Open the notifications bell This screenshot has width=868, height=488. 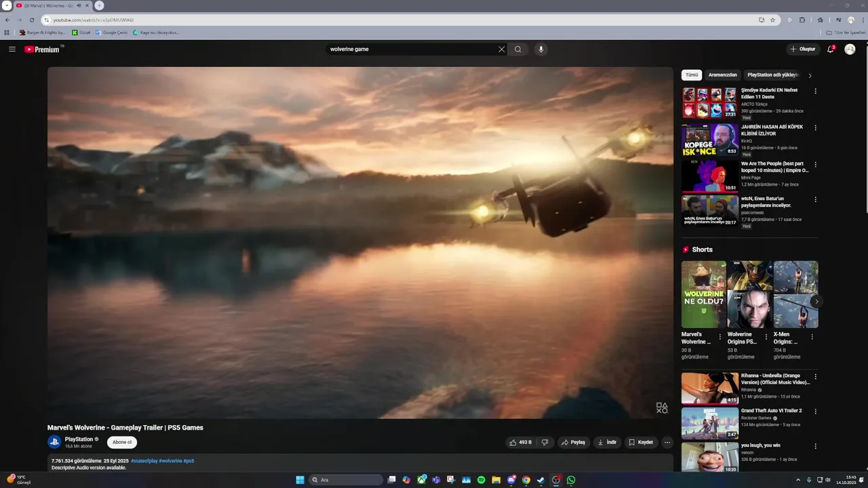(x=831, y=49)
